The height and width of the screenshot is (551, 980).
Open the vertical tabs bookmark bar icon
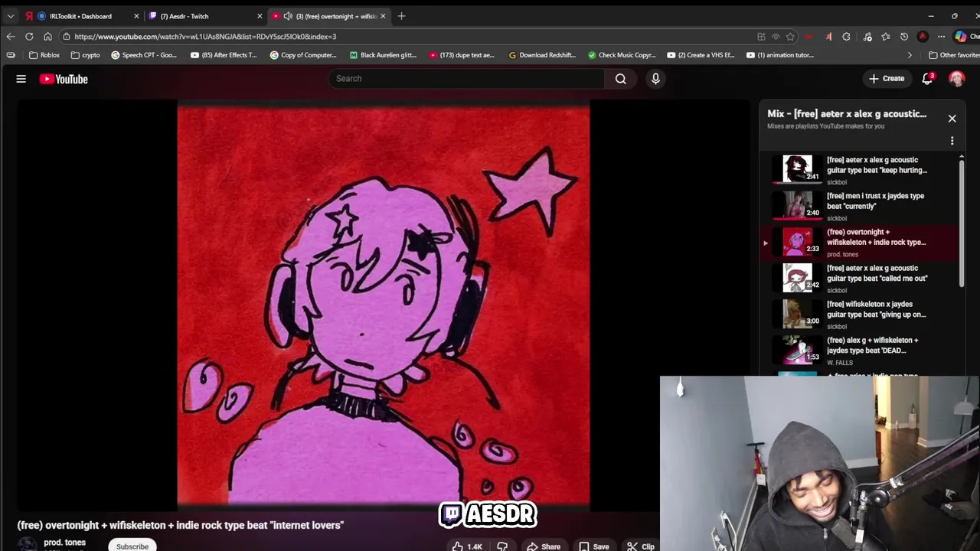point(11,55)
